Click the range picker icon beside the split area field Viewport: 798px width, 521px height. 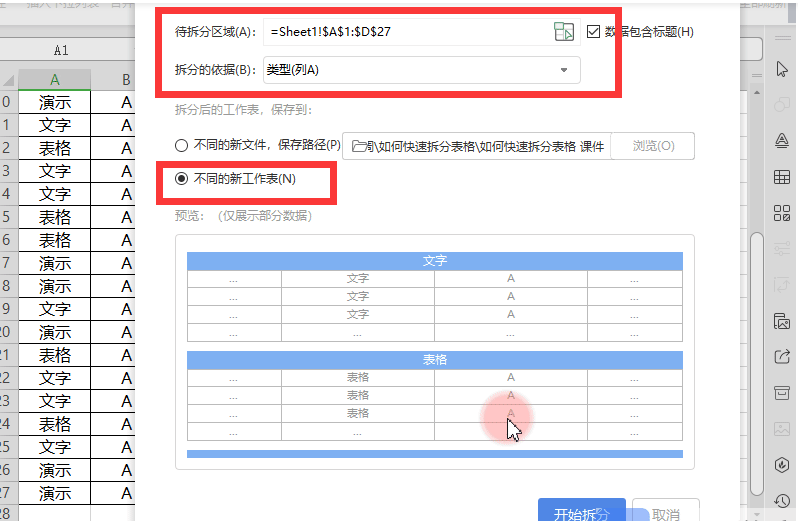(x=563, y=32)
